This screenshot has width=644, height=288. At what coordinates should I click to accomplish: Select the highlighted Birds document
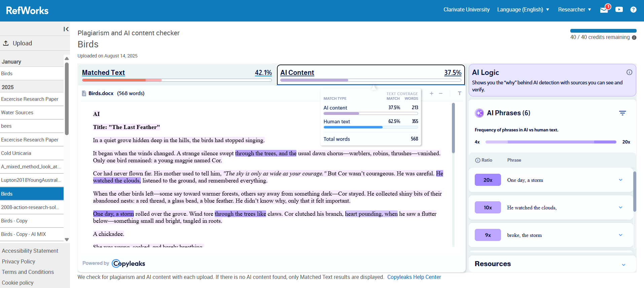[32, 194]
